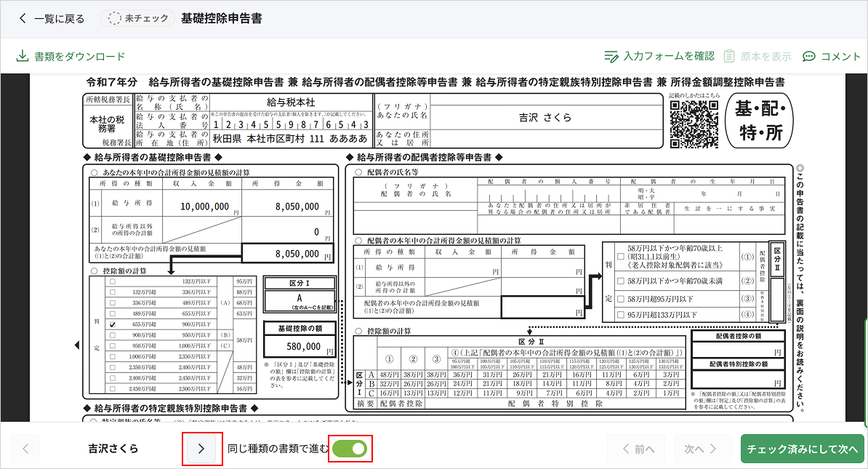Image resolution: width=868 pixels, height=469 pixels.
Task: Check the 95万円超133万円以下 spouse checkbox
Action: [620, 315]
